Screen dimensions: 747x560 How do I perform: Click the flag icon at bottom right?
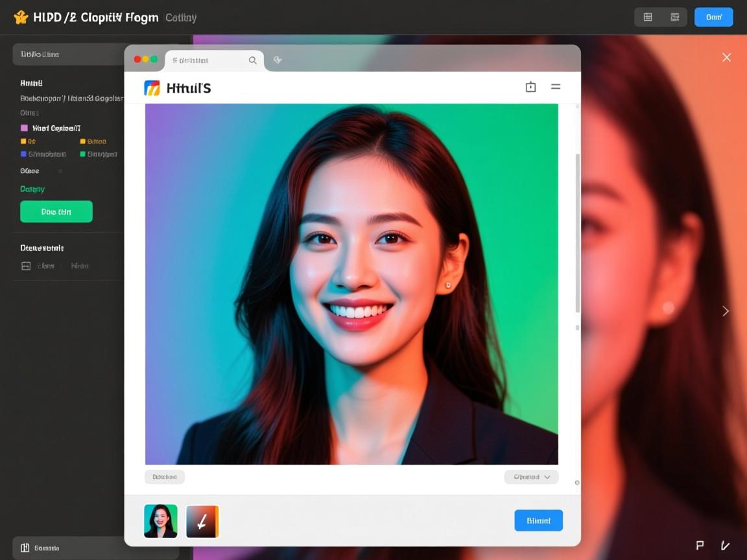[x=700, y=545]
